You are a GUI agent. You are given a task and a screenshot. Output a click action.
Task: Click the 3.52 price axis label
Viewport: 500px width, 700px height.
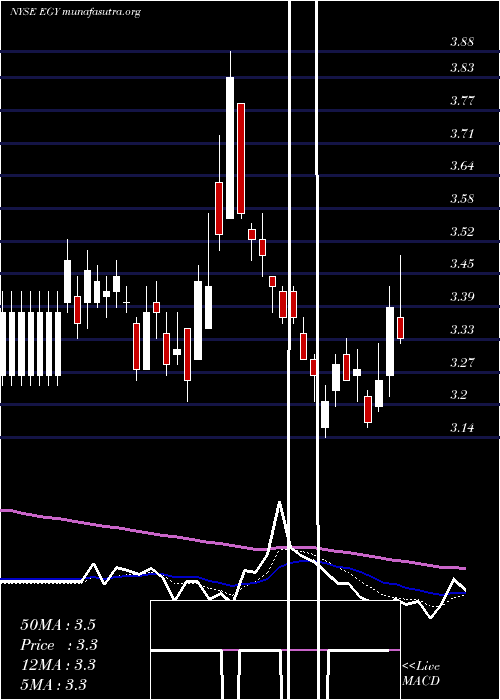[x=462, y=232]
